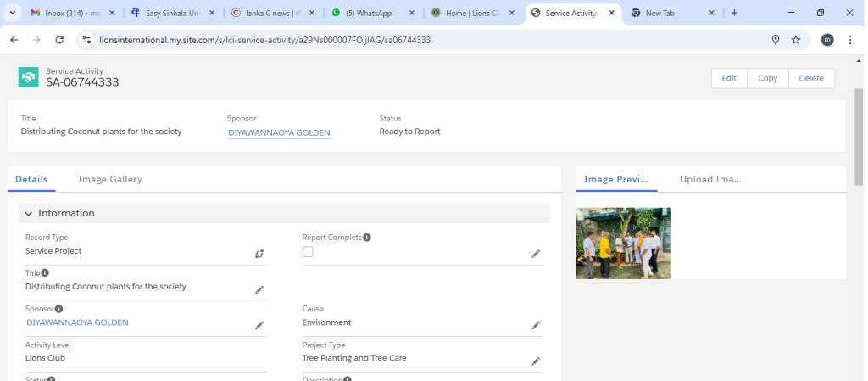This screenshot has width=868, height=381.
Task: Click the browser back arrow
Action: tap(14, 40)
